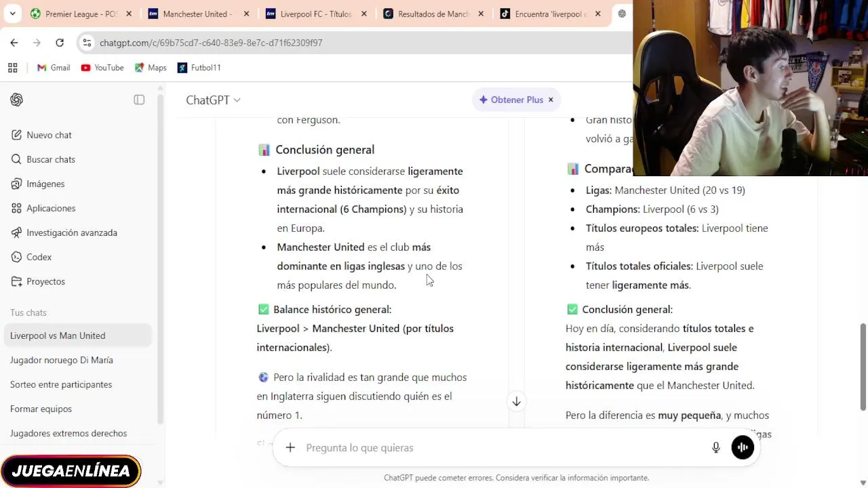Click the Nuevo chat pencil icon
Image resolution: width=868 pixels, height=488 pixels.
(16, 135)
